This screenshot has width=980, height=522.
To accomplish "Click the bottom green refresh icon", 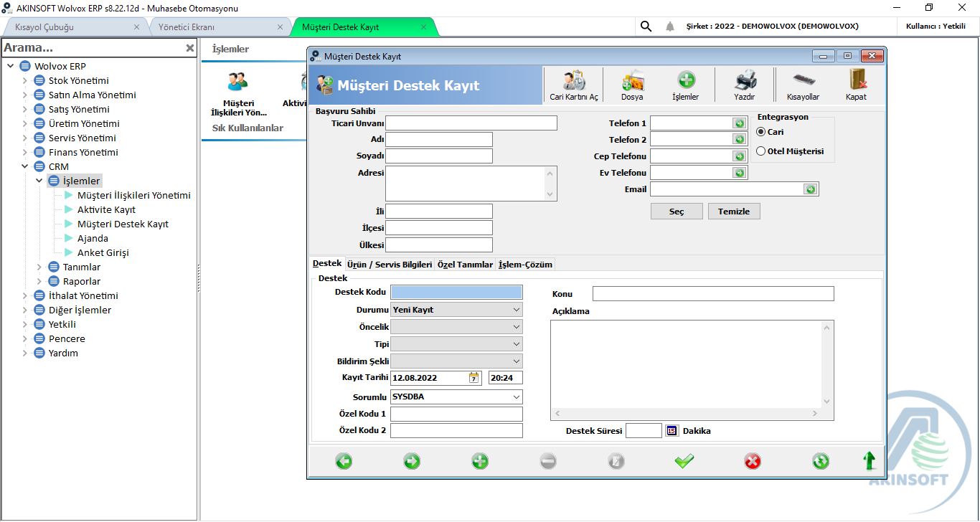I will pyautogui.click(x=821, y=461).
